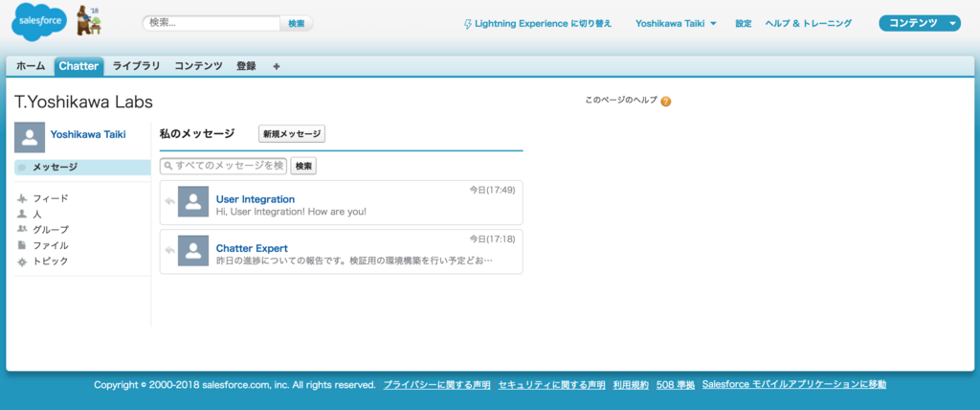Click reply arrow on User Integration message

click(x=169, y=201)
